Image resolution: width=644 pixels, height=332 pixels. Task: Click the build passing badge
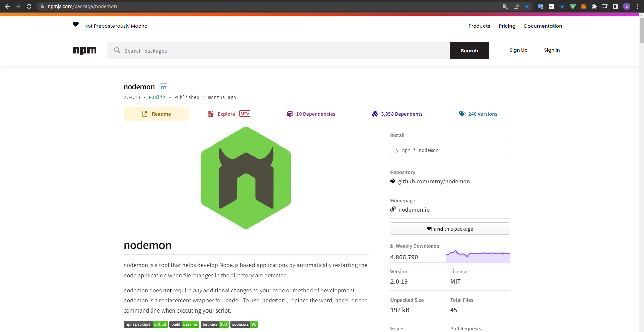point(184,324)
